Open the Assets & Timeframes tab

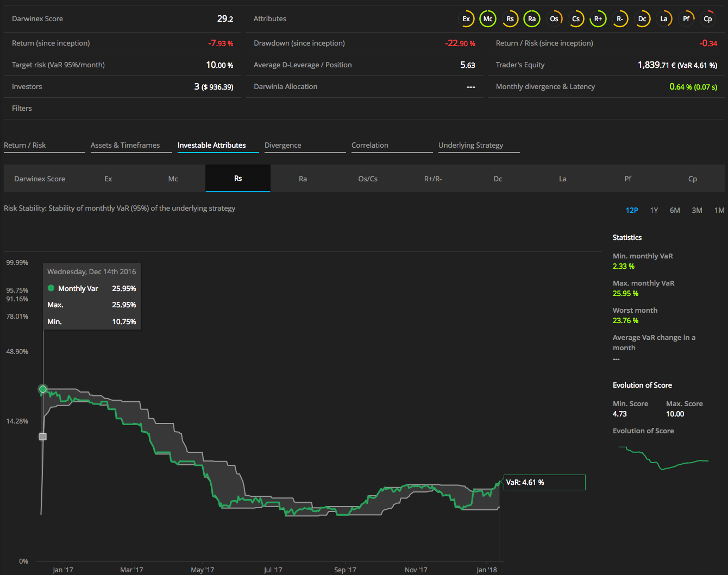pos(131,146)
